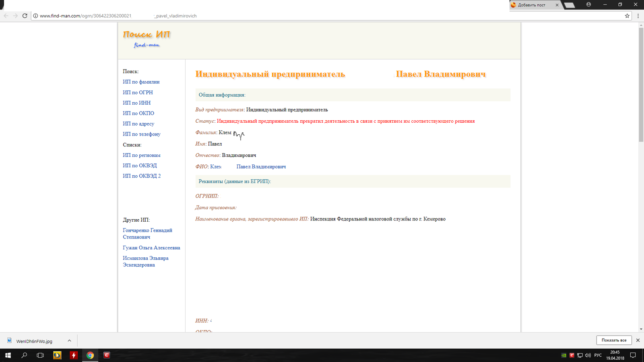Viewport: 644px width, 362px height.
Task: Open notification center icon
Action: click(x=633, y=355)
